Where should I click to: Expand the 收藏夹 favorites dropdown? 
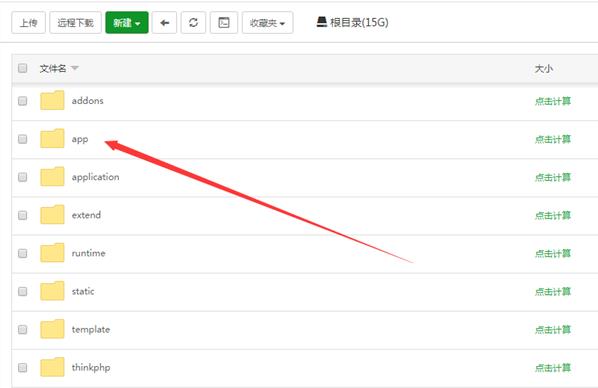coord(267,23)
